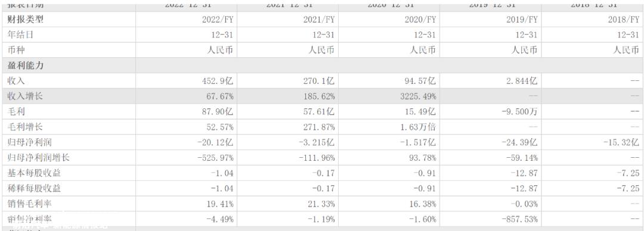Select the 基本每股收益 row label
Screen dimensions: 644x231
click(x=34, y=173)
